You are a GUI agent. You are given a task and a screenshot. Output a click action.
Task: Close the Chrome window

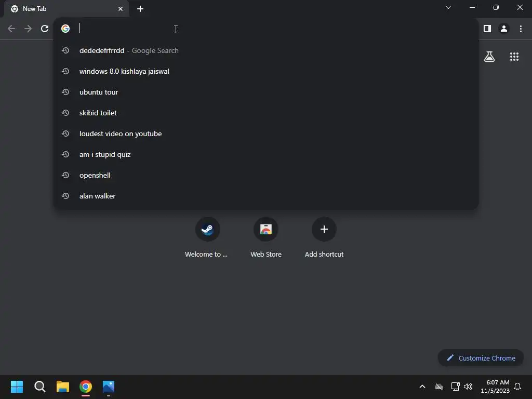coord(520,7)
